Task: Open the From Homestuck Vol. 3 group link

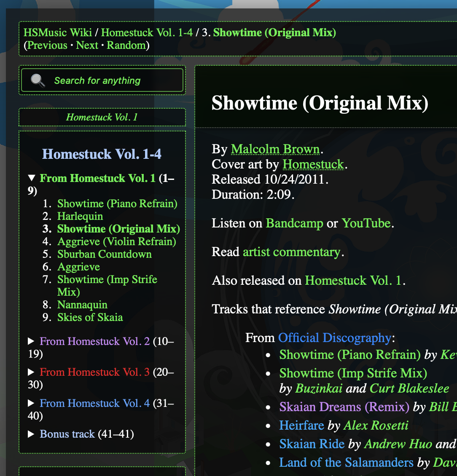Action: tap(94, 372)
